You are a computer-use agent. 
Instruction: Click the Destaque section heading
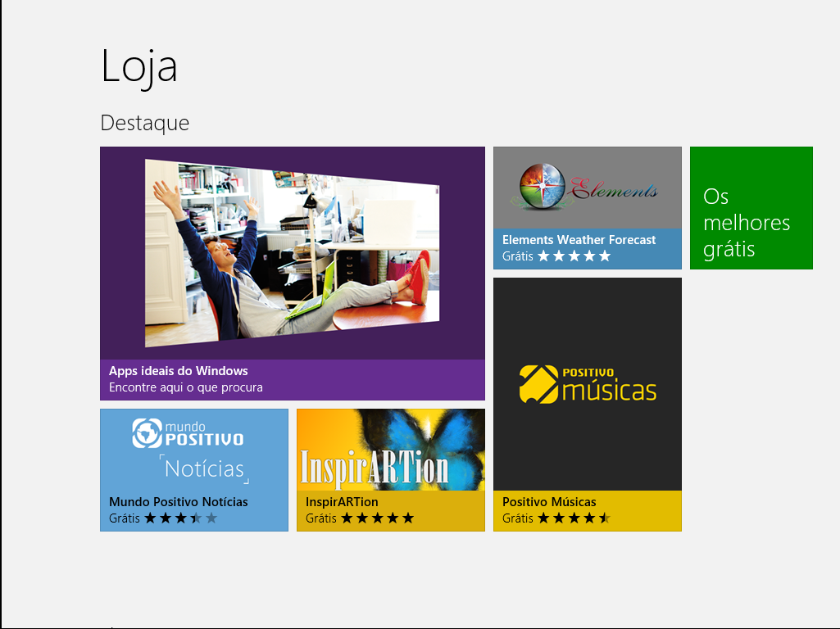pyautogui.click(x=144, y=123)
